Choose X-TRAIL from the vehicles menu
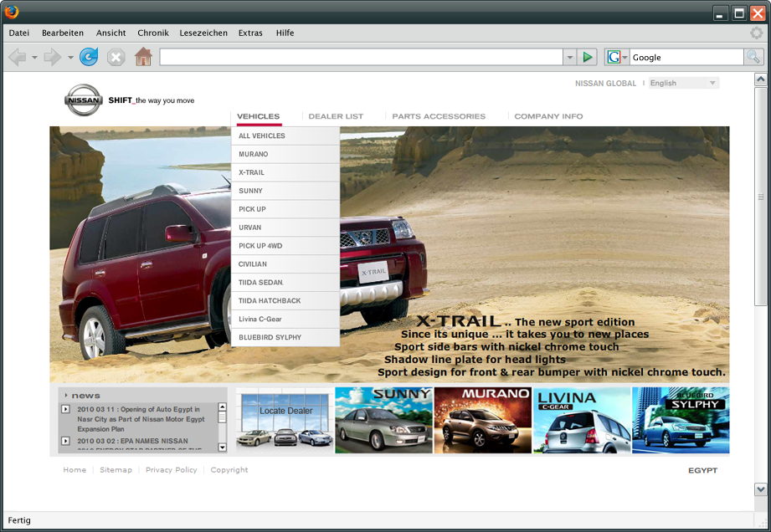Screen dimensions: 771x532 coord(285,172)
